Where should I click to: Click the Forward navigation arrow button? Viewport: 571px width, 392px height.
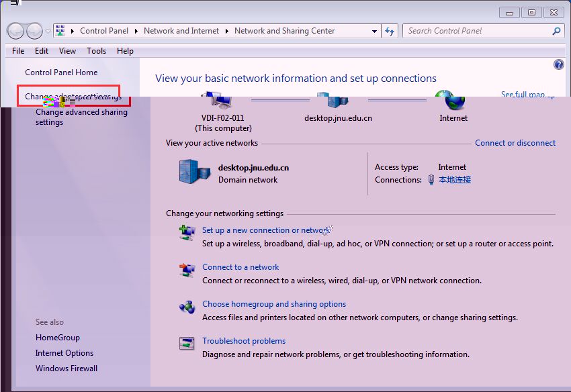(34, 31)
